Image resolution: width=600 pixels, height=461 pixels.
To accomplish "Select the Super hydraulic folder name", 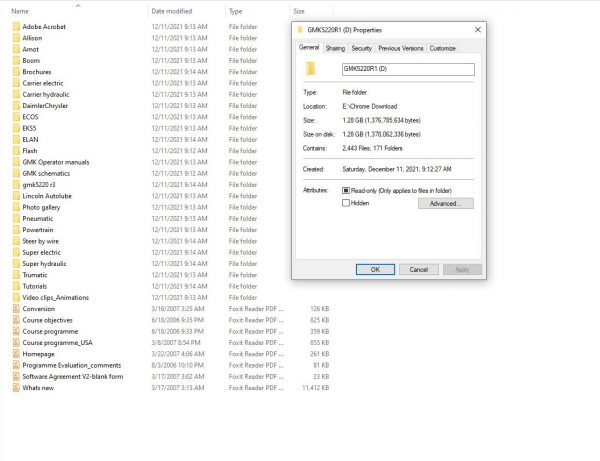I will [44, 264].
